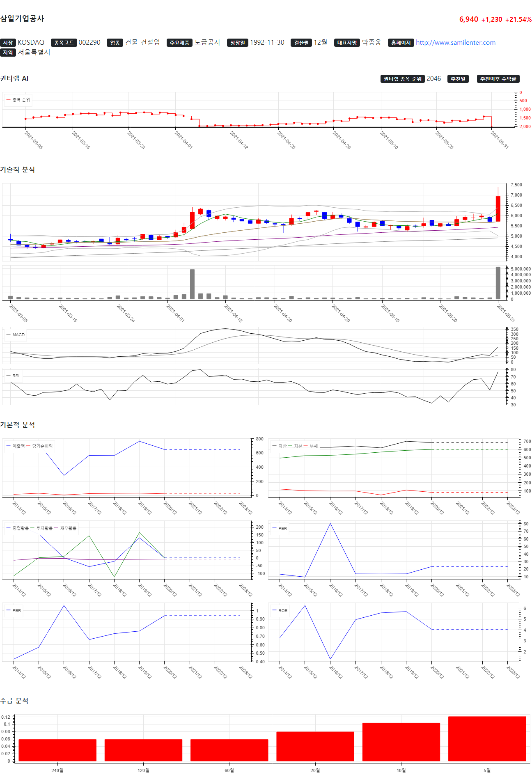Click the 서울특별시 region text

click(x=34, y=52)
